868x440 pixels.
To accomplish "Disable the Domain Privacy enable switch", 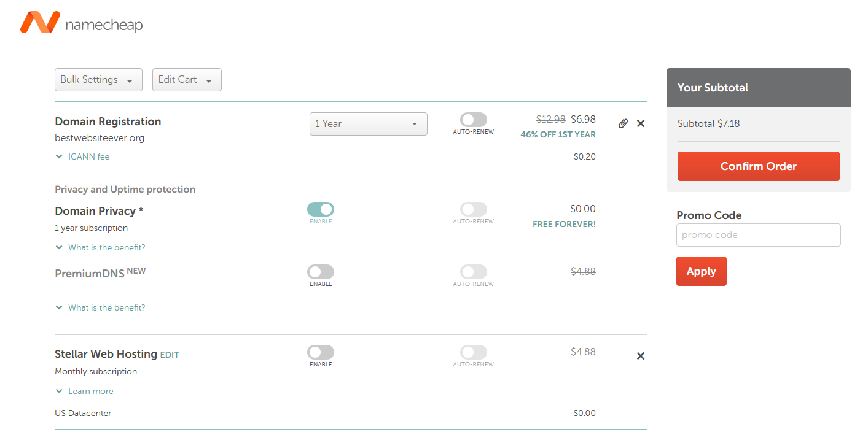I will click(321, 209).
